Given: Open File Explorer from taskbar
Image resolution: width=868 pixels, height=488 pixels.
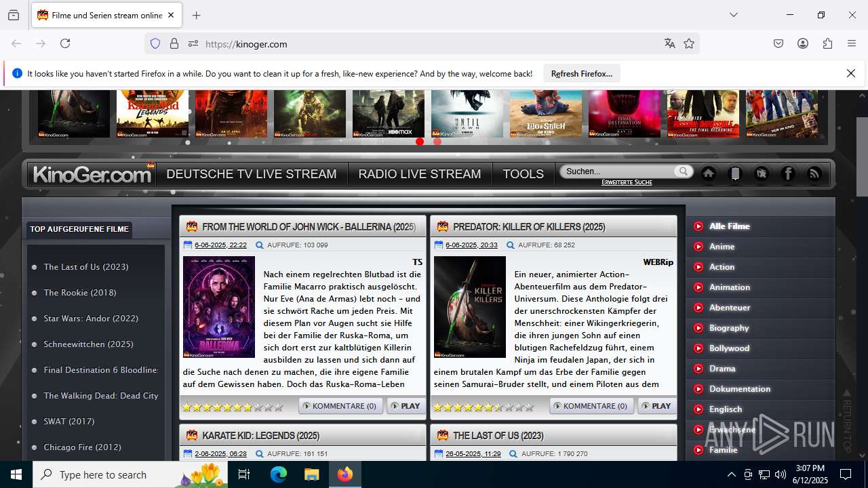Looking at the screenshot, I should 311,474.
